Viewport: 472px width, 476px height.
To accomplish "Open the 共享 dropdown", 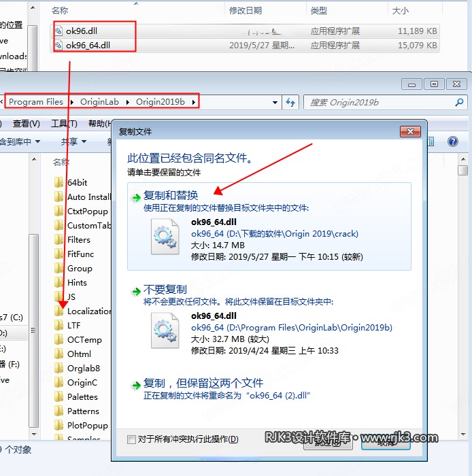I will click(73, 141).
